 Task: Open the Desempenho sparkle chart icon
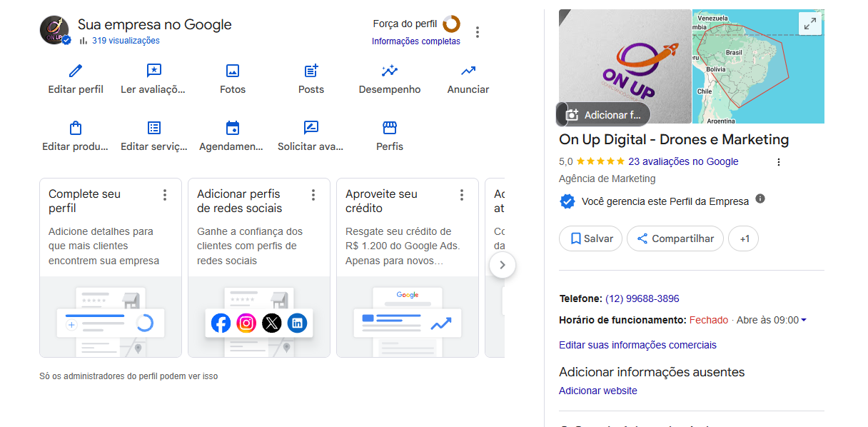tap(390, 71)
